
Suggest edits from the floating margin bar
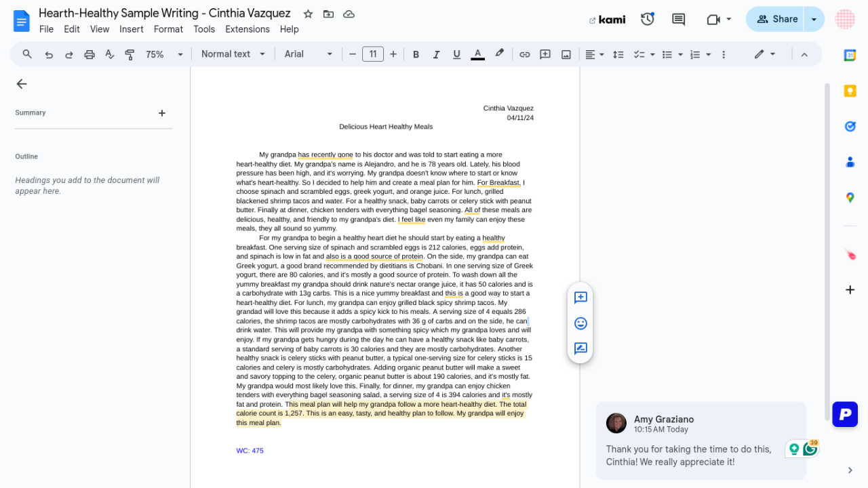(580, 348)
